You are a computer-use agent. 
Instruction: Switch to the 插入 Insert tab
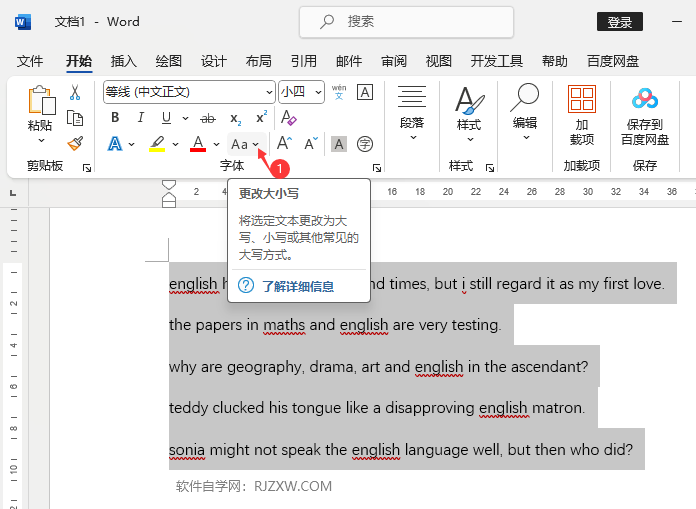[123, 61]
